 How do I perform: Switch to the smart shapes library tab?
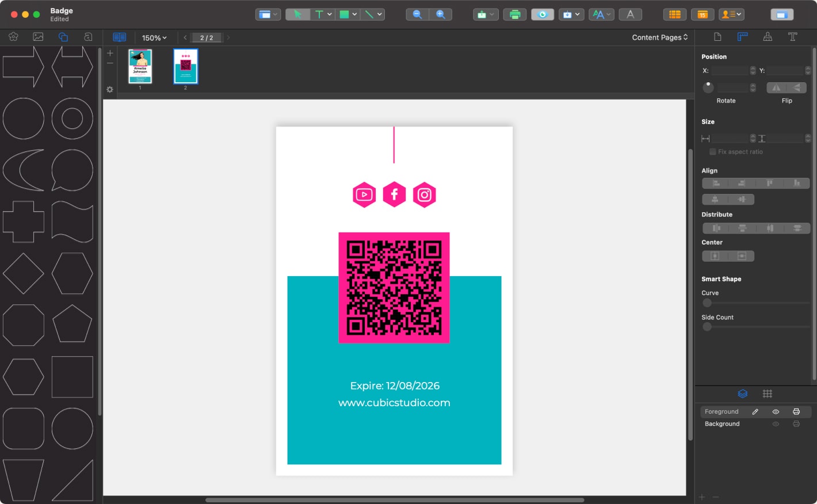63,37
